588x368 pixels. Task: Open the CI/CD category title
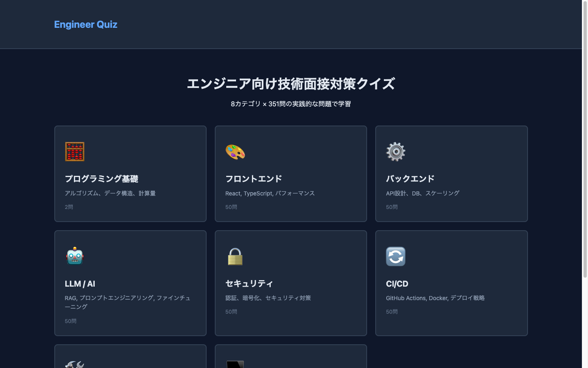coord(397,284)
